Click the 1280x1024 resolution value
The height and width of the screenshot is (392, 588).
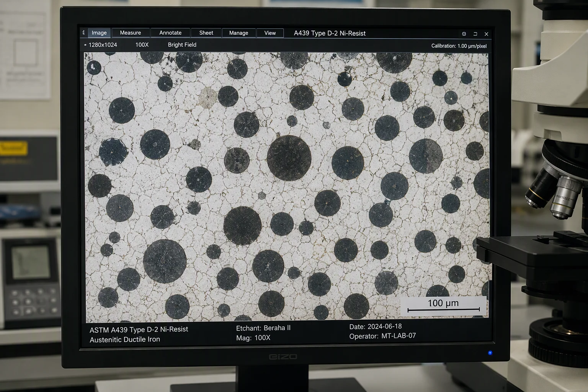pyautogui.click(x=103, y=45)
